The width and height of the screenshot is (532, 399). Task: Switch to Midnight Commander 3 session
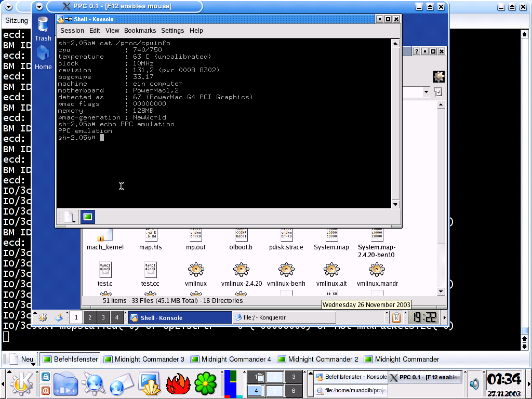click(144, 359)
